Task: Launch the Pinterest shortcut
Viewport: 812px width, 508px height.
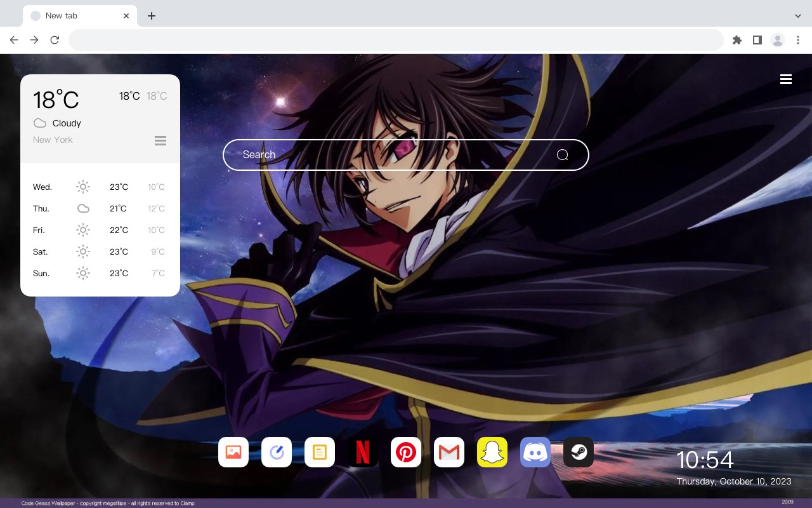Action: click(x=406, y=452)
